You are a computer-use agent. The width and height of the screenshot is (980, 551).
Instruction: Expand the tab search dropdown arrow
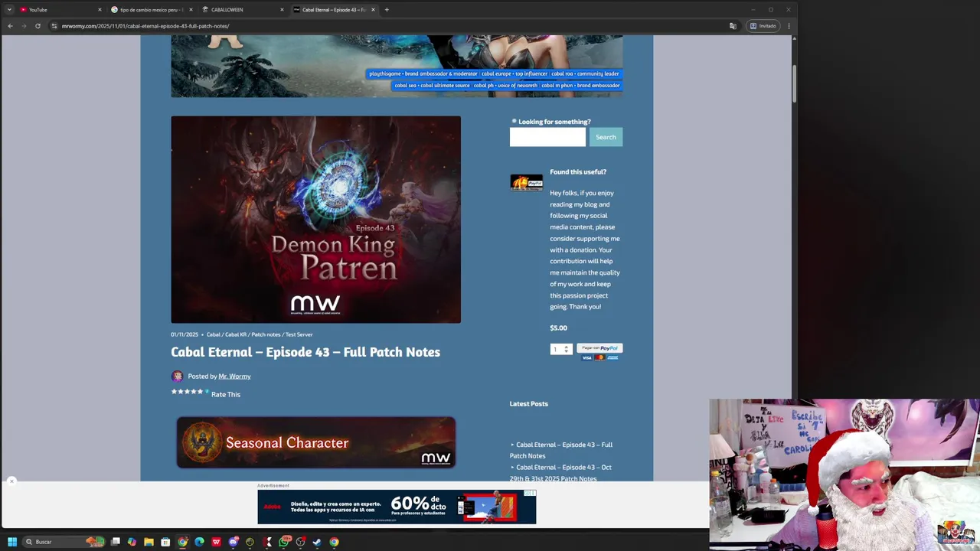click(x=9, y=10)
